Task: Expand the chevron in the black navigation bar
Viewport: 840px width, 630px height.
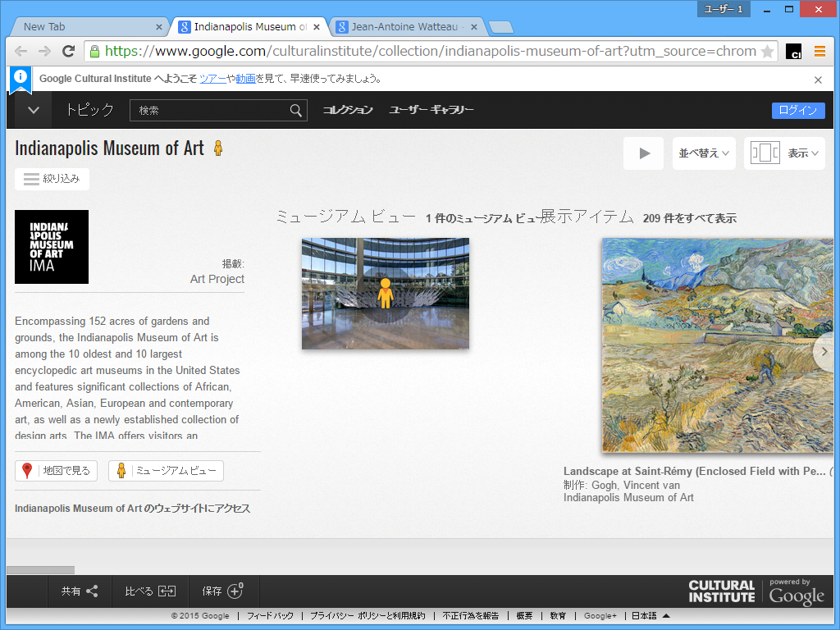Action: point(33,110)
